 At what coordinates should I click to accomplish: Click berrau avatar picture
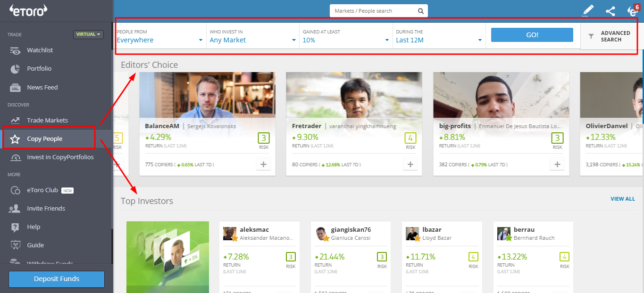click(x=503, y=234)
